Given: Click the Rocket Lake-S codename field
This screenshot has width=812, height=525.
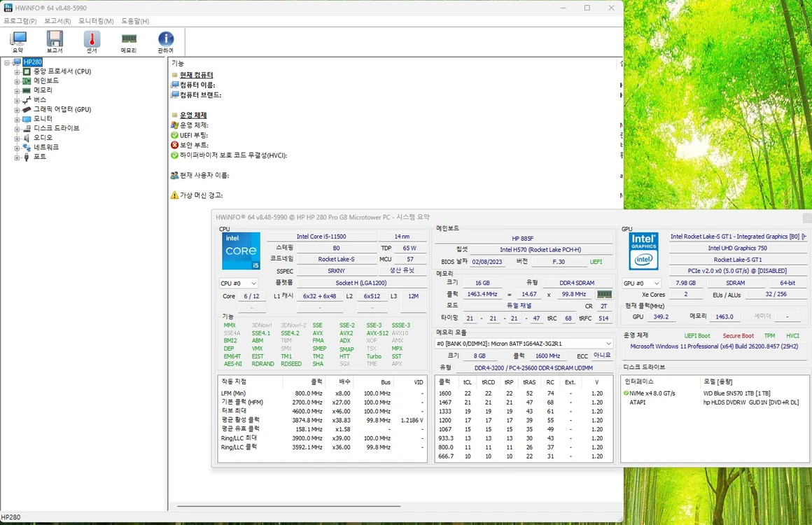Looking at the screenshot, I should click(x=336, y=260).
